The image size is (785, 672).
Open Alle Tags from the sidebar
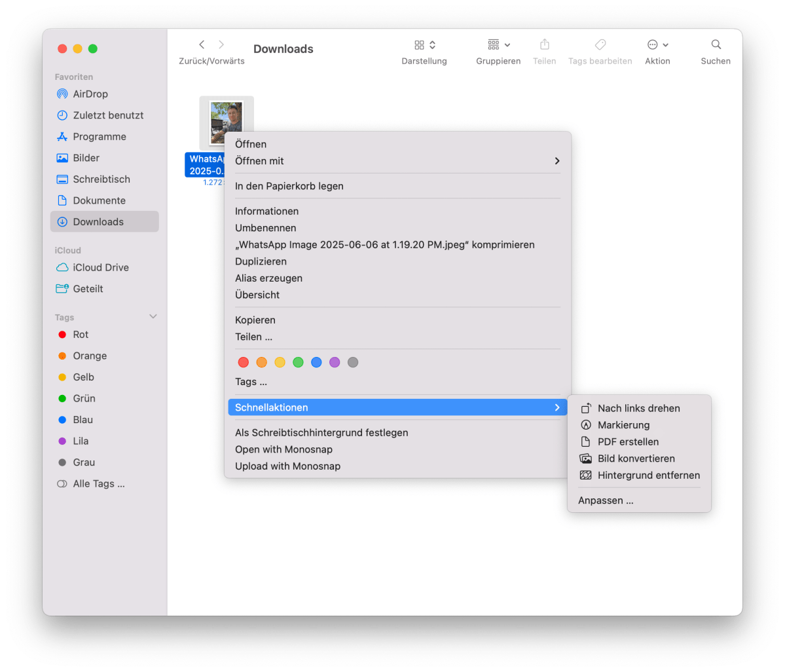click(92, 483)
